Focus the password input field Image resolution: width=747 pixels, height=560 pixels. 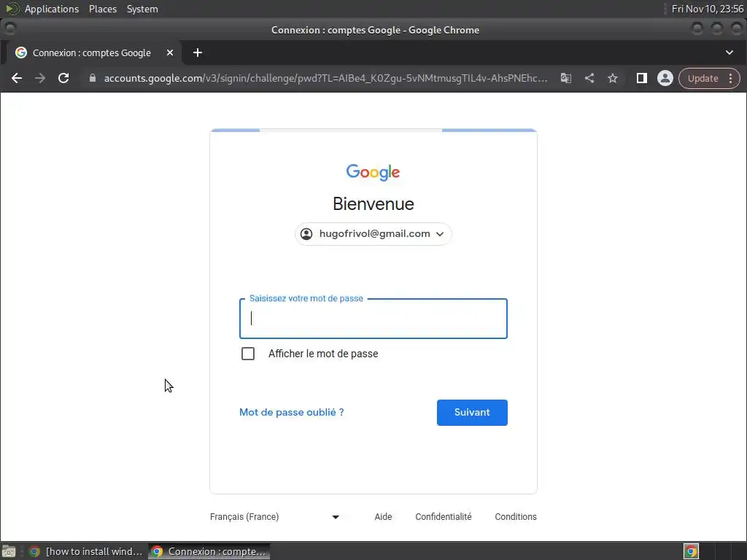pos(373,319)
